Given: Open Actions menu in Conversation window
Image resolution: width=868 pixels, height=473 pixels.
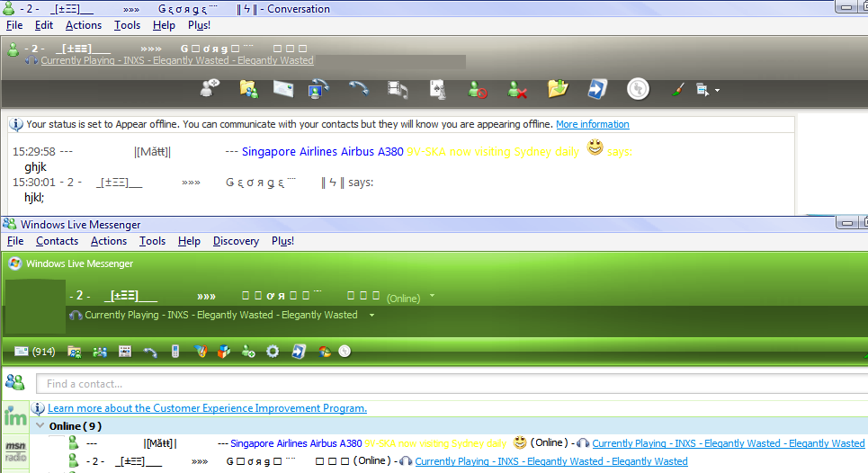Looking at the screenshot, I should pos(84,25).
